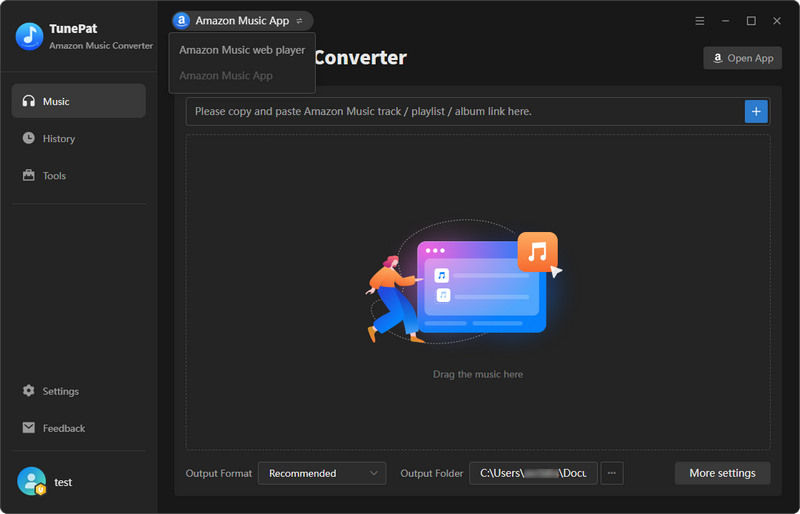
Task: Browse output folder with ellipsis button
Action: tap(612, 473)
